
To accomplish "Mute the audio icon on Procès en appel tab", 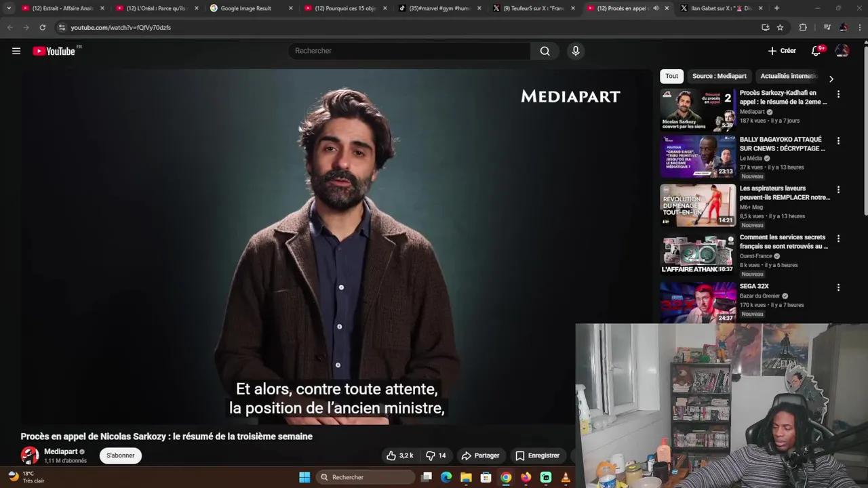I will pyautogui.click(x=656, y=8).
